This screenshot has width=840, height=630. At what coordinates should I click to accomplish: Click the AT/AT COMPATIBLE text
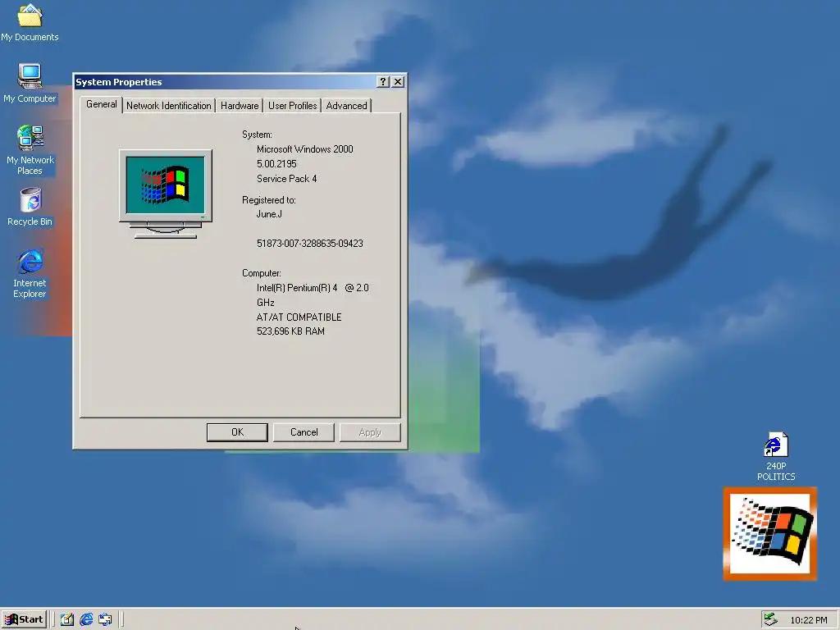click(x=299, y=317)
